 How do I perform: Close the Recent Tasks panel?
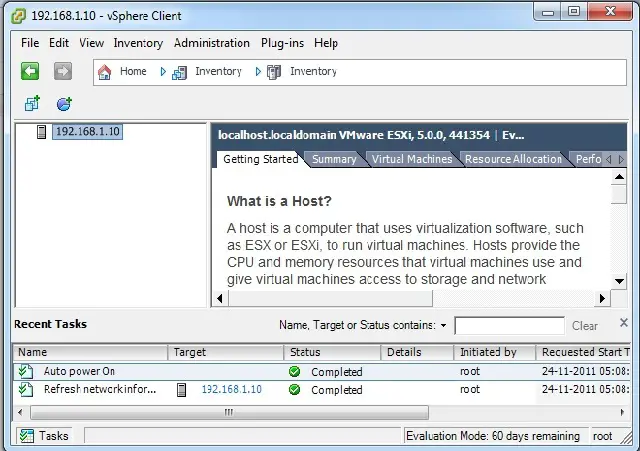[623, 323]
